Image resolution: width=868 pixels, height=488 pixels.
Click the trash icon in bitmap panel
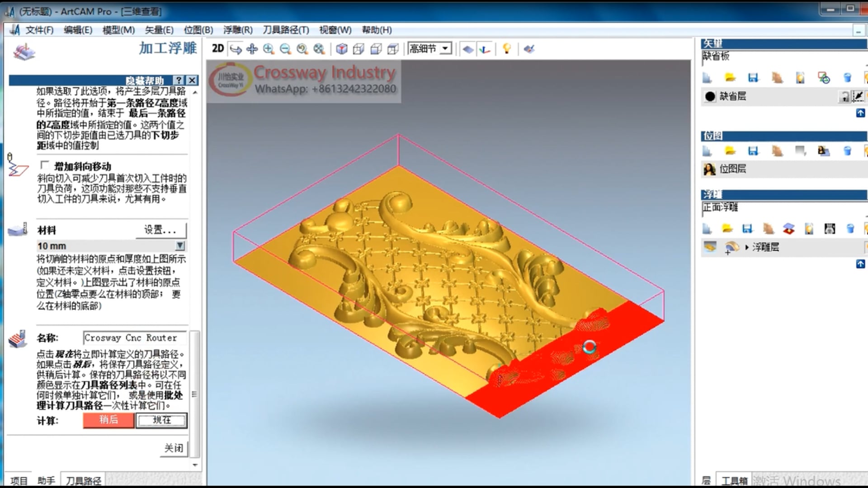tap(848, 151)
